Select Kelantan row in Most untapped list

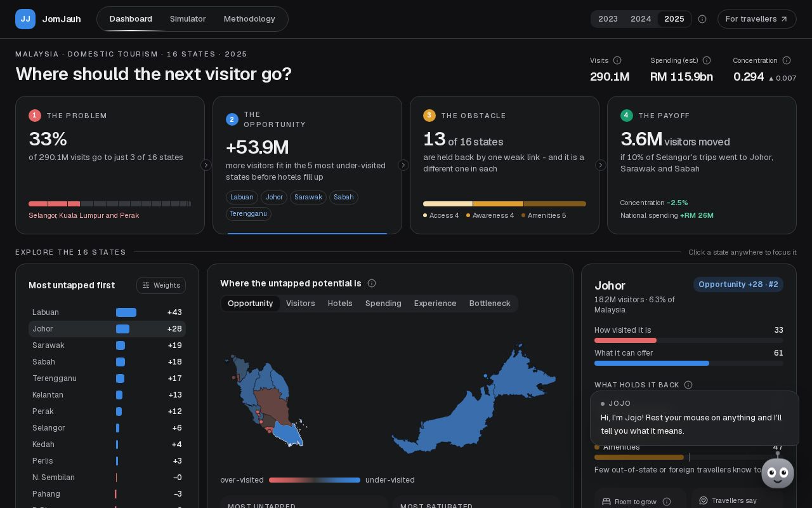(107, 395)
